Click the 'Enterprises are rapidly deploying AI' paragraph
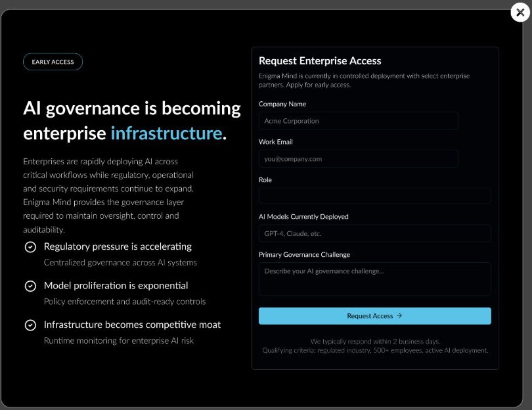The width and height of the screenshot is (532, 410). point(108,196)
